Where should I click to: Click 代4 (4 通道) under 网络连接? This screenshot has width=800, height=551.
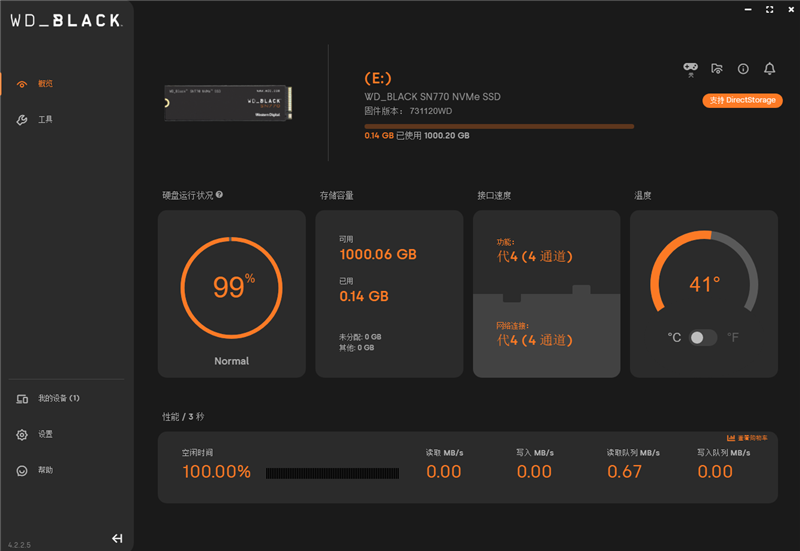(535, 340)
